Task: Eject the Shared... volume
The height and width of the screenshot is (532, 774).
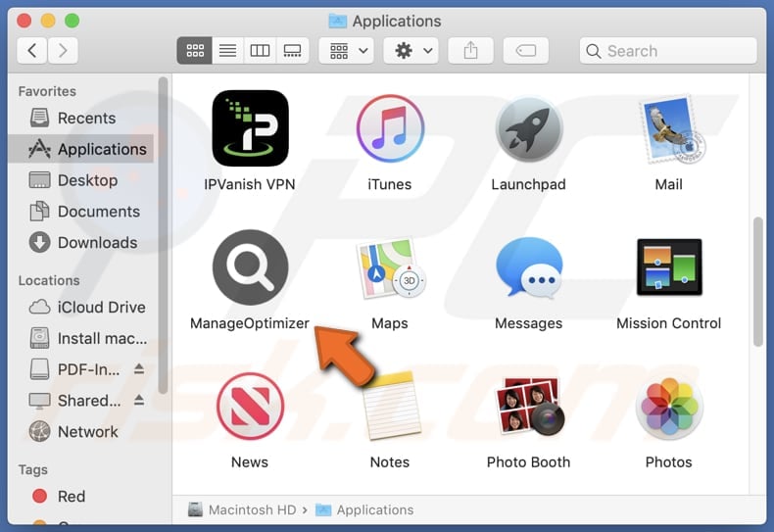Action: 139,400
